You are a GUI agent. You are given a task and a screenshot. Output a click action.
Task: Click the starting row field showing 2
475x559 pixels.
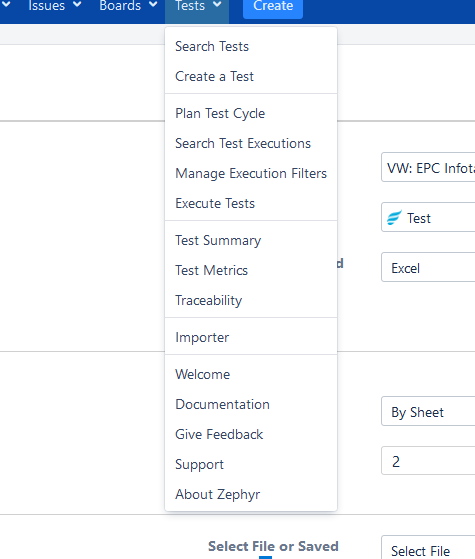pos(428,461)
